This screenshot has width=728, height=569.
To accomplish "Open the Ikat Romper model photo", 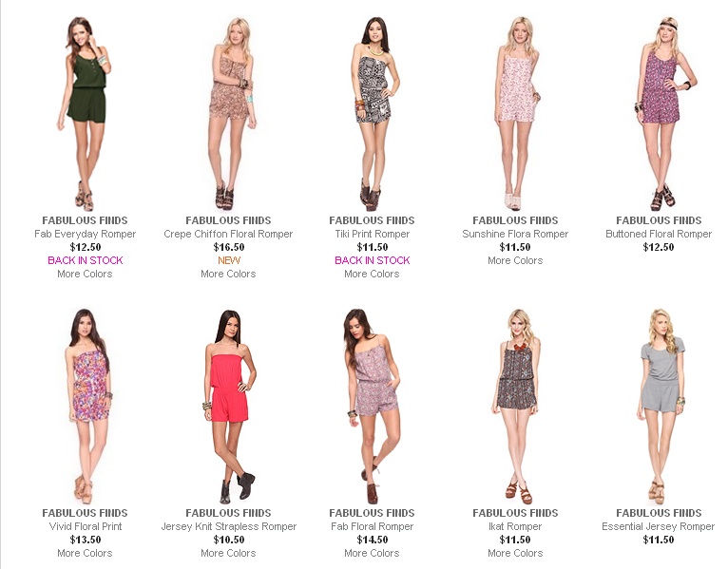I will (x=515, y=407).
